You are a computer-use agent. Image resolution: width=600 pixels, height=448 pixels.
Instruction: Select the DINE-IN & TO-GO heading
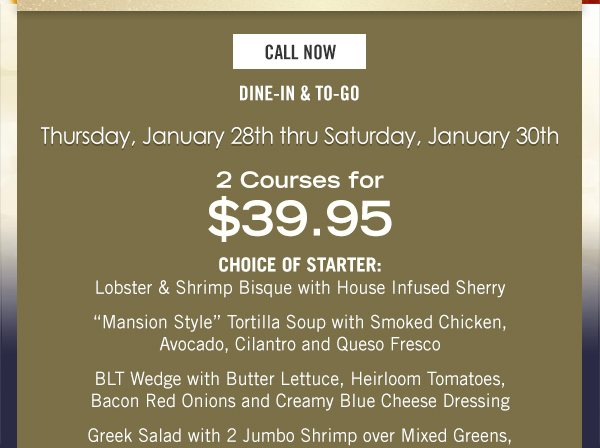pos(299,94)
